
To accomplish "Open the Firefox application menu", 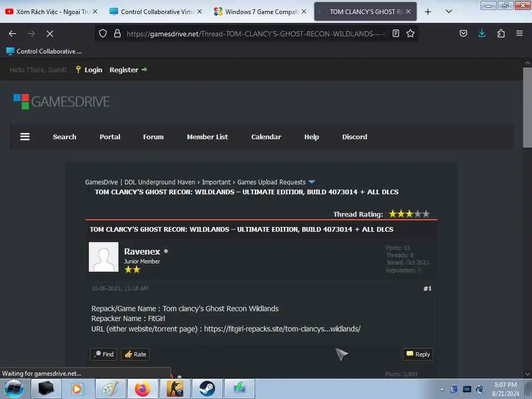I will (x=520, y=34).
